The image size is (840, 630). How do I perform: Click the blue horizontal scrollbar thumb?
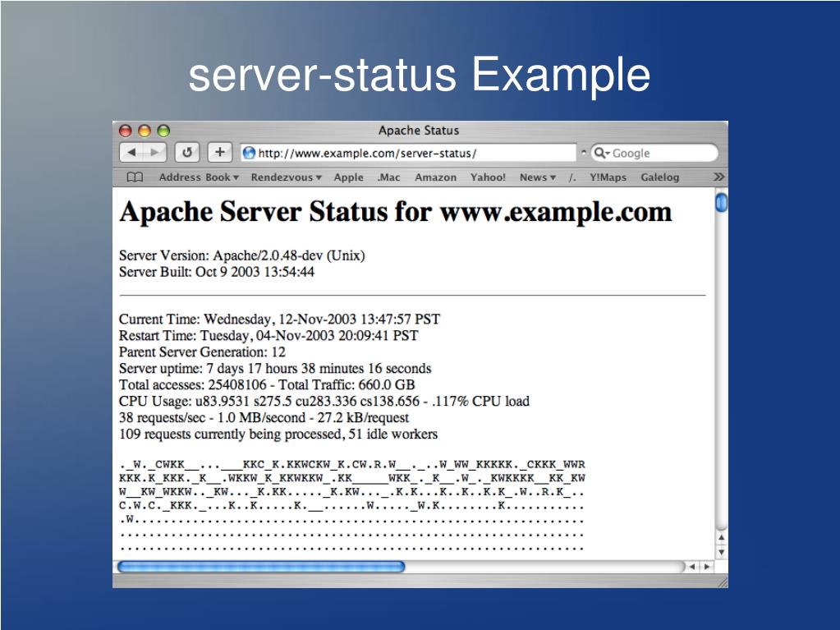coord(261,567)
